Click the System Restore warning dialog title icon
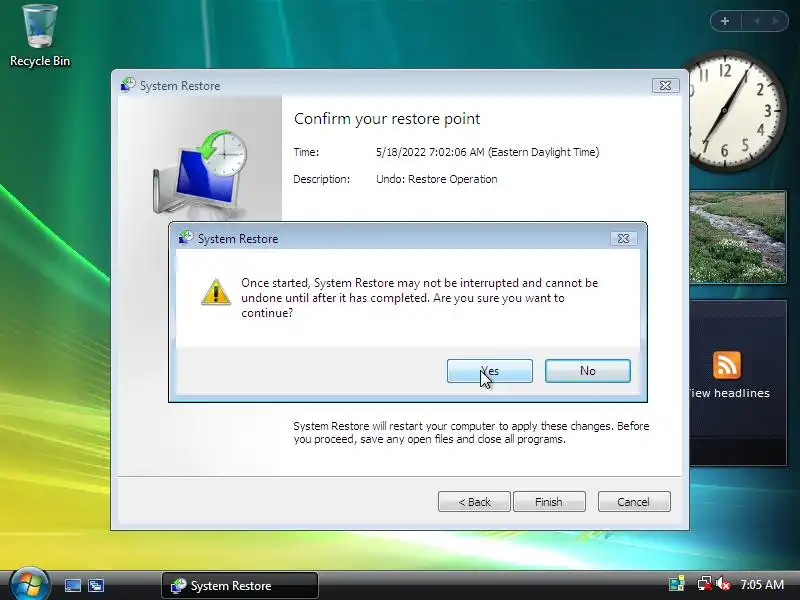 (186, 238)
